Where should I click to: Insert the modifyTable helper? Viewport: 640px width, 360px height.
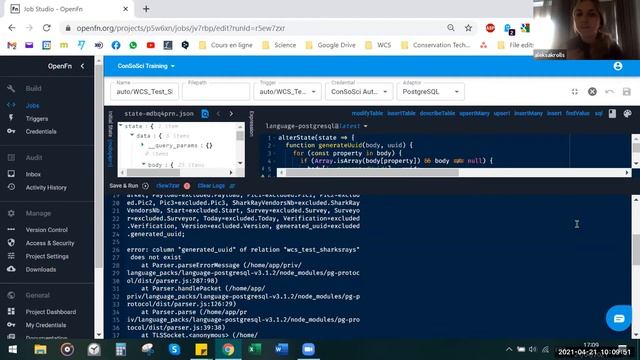click(367, 113)
